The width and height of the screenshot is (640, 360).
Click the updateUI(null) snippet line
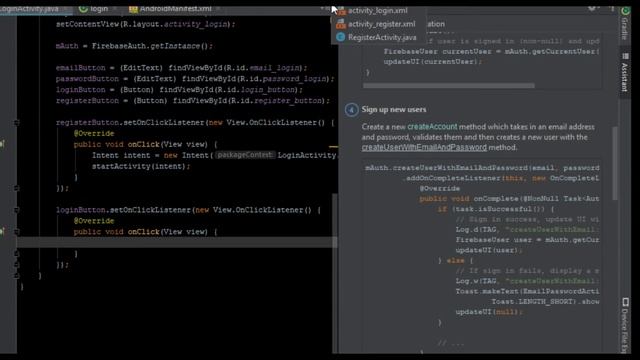click(489, 312)
